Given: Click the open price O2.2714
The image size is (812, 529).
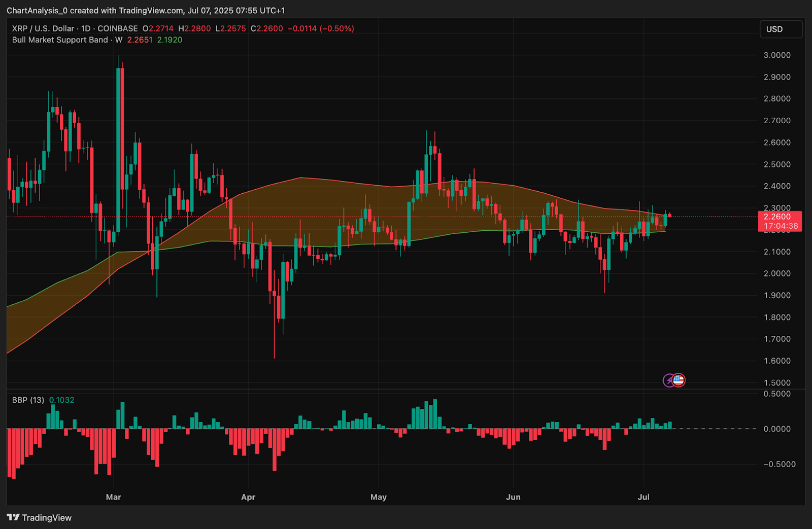Looking at the screenshot, I should [158, 28].
